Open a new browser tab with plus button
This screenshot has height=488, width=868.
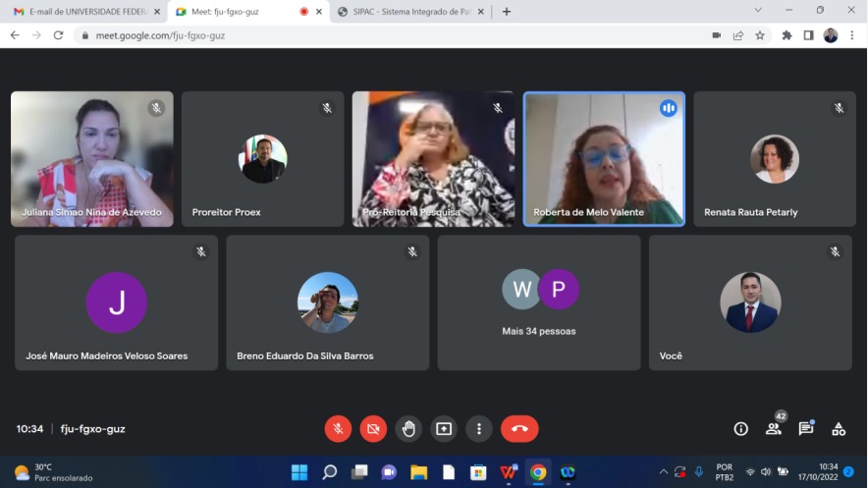[507, 12]
